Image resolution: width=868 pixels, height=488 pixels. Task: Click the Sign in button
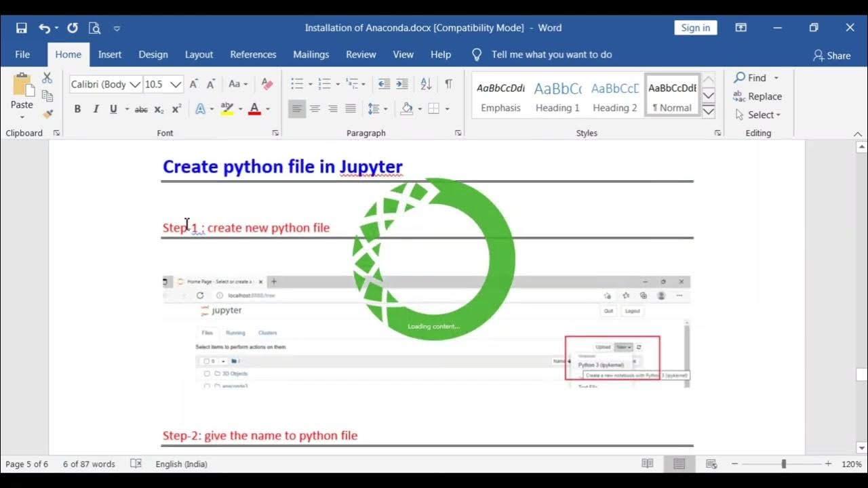(696, 28)
